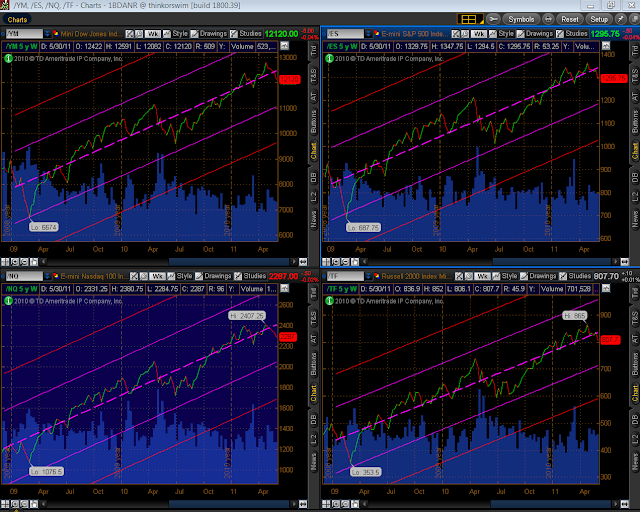
Task: Toggle the chart mode icon right of /ES data bar
Action: point(606,46)
